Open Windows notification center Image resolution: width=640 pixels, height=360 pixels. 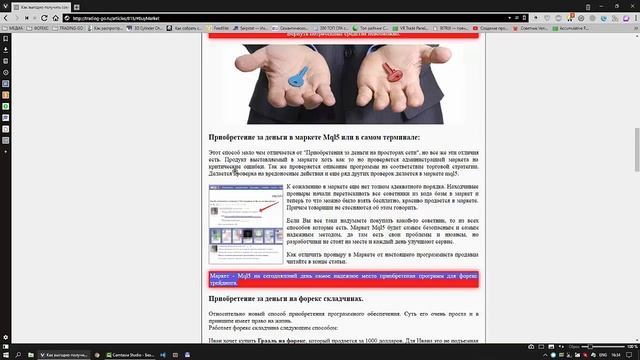point(630,355)
